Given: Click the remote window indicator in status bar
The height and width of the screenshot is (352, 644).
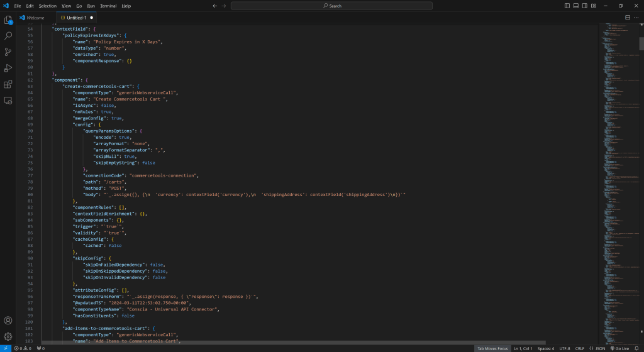Looking at the screenshot, I should coord(6,348).
